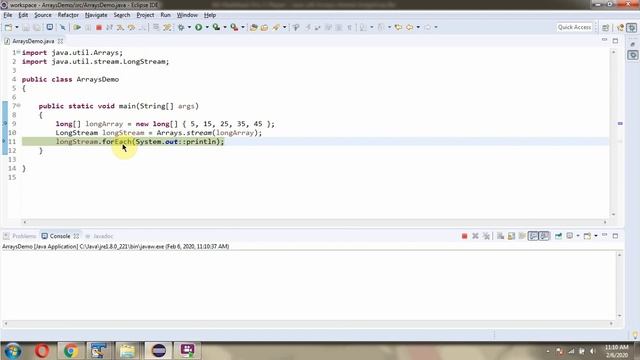Screen dimensions: 640x360
Task: Click the New file toolbar icon
Action: pos(8,27)
